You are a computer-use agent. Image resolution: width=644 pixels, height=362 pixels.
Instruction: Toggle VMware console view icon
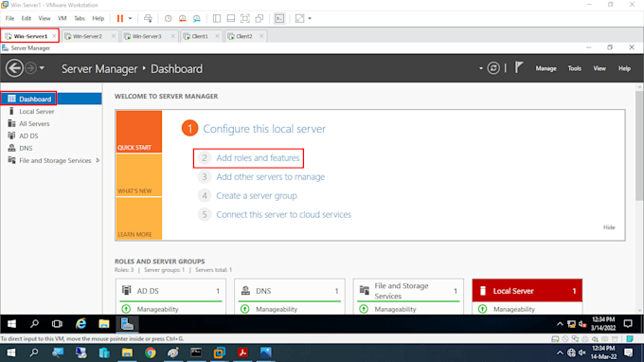click(279, 19)
